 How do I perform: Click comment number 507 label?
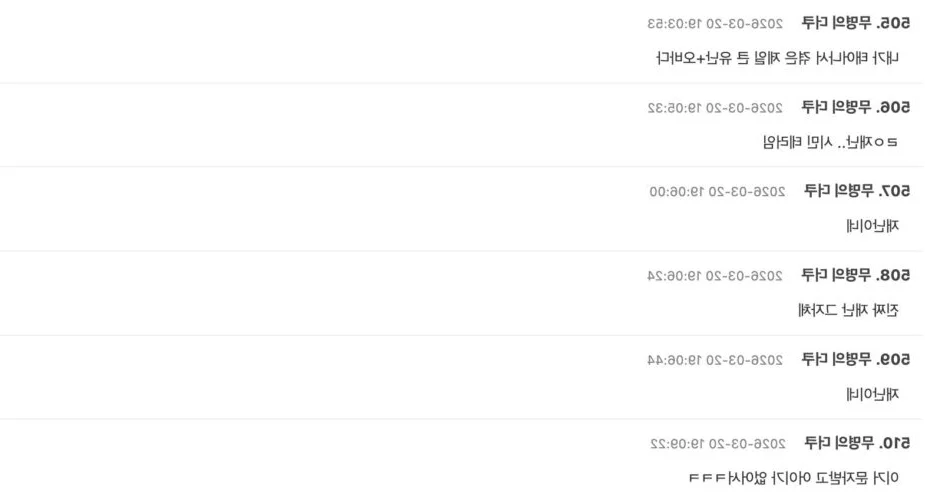click(x=894, y=191)
